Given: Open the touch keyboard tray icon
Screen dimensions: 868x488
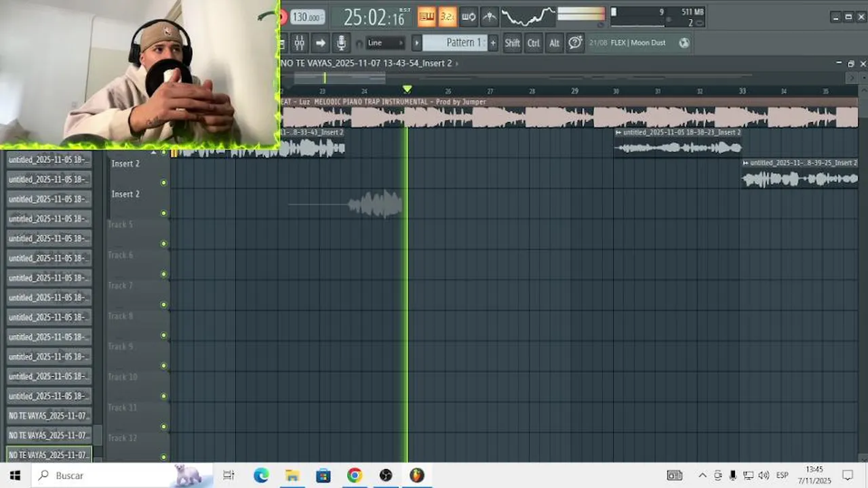Looking at the screenshot, I should tap(674, 476).
